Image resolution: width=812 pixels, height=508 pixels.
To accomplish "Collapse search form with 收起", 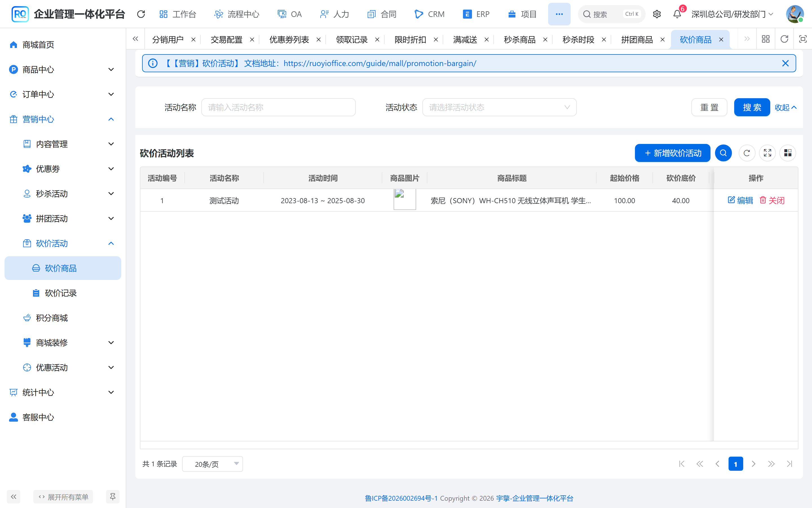I will tap(785, 108).
